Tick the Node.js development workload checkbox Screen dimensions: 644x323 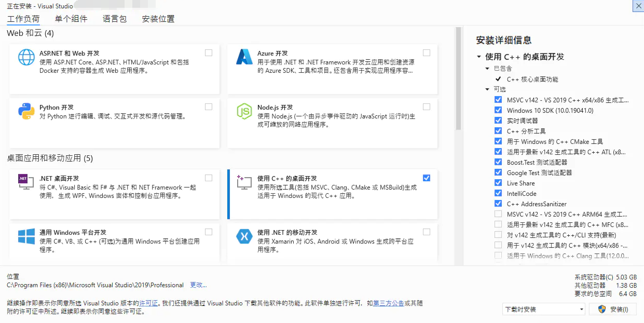coord(427,106)
